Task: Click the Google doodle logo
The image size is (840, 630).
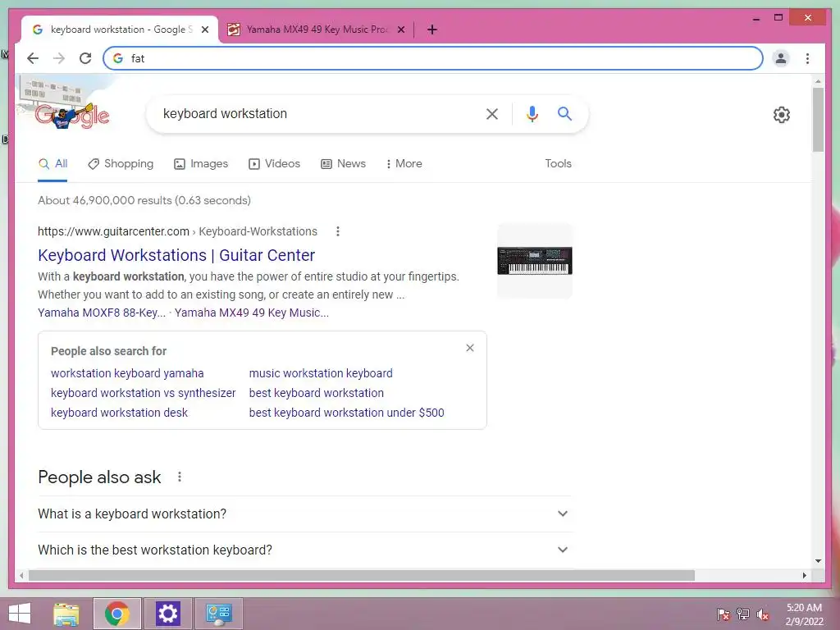Action: 72,115
